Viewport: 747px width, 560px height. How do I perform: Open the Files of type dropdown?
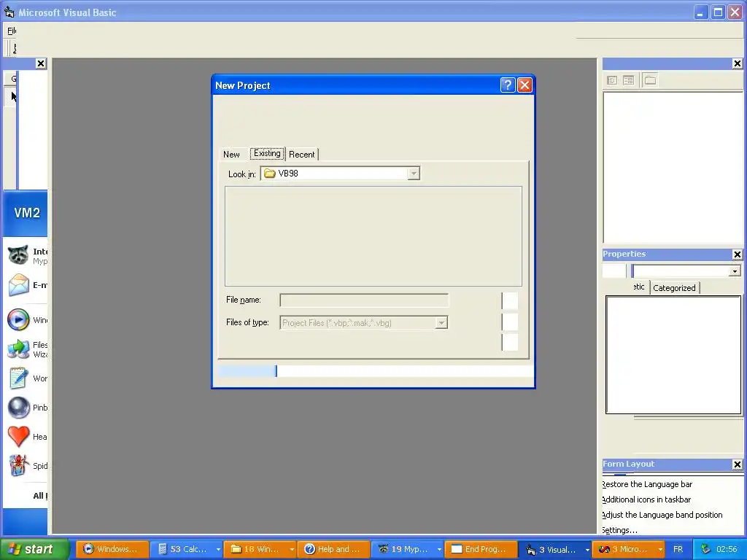click(x=441, y=323)
